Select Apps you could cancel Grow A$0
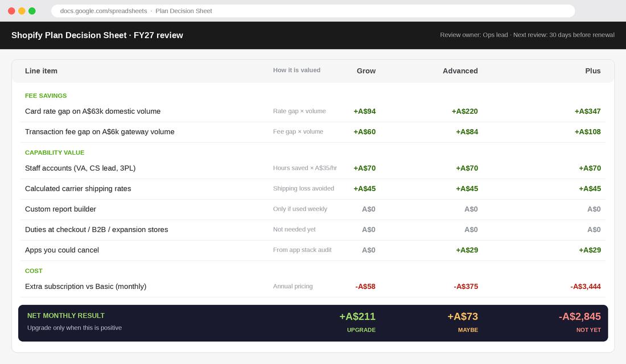This screenshot has width=626, height=364. (369, 250)
